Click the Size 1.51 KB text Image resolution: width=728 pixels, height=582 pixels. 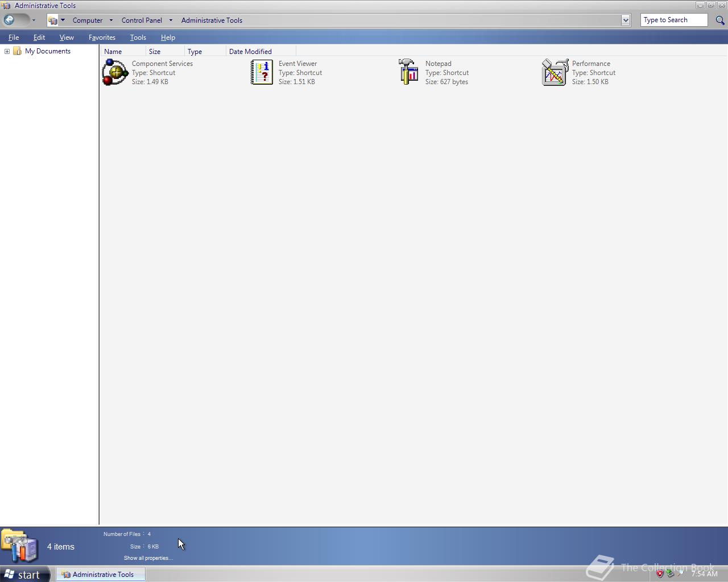tap(296, 82)
